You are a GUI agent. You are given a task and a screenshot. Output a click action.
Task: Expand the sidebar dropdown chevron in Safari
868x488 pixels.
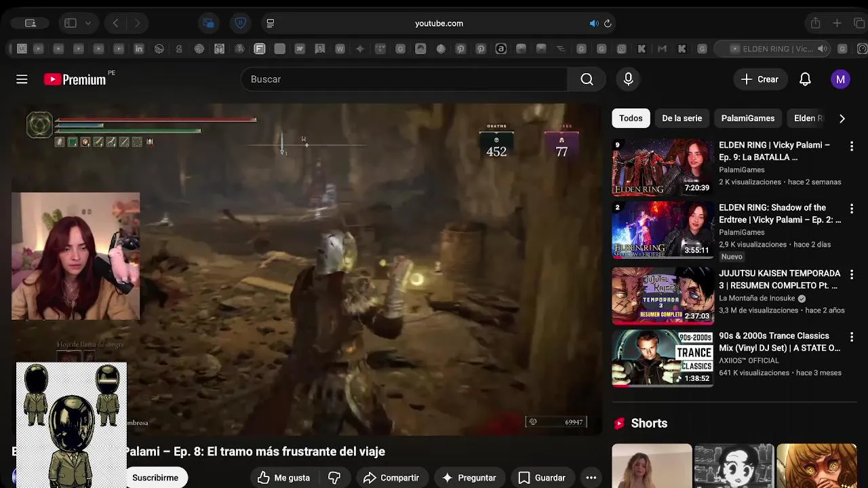tap(88, 23)
